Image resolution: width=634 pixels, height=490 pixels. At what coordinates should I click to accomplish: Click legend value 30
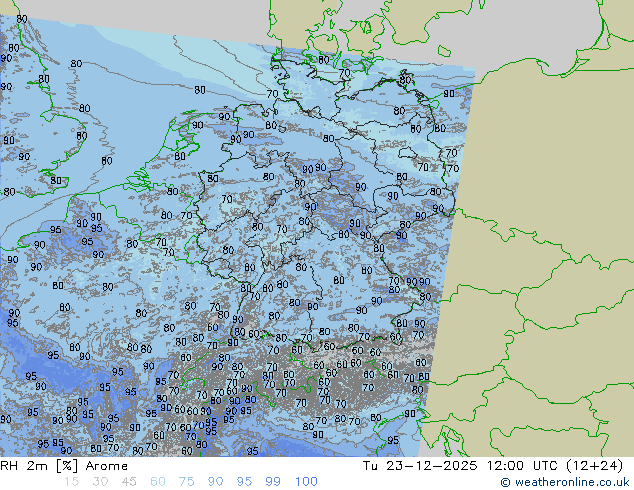click(100, 482)
